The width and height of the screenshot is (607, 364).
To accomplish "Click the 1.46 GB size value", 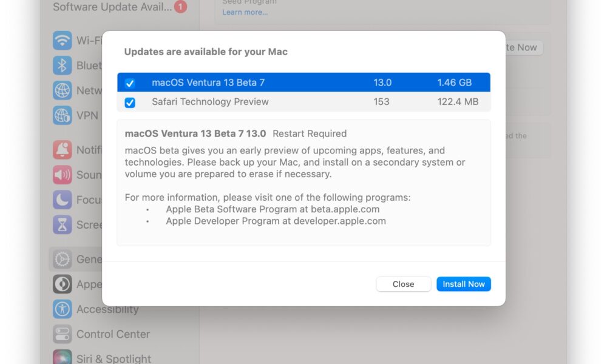I will point(455,83).
